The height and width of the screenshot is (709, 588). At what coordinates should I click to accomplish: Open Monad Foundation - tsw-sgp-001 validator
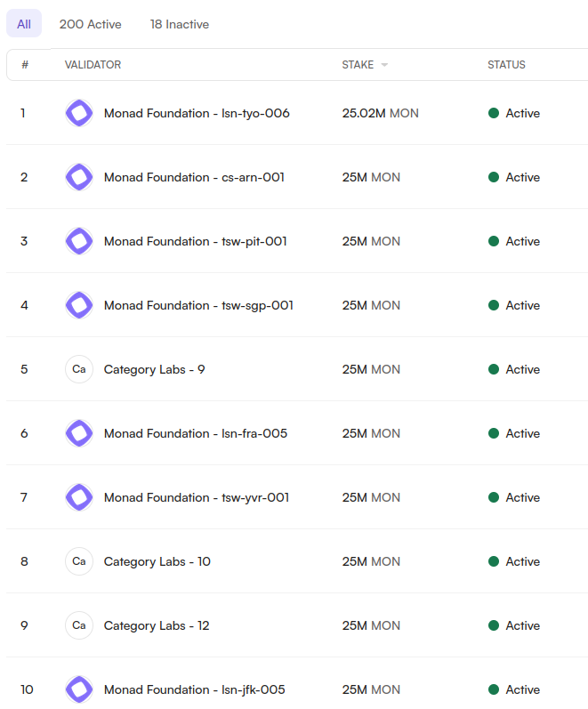pyautogui.click(x=198, y=305)
